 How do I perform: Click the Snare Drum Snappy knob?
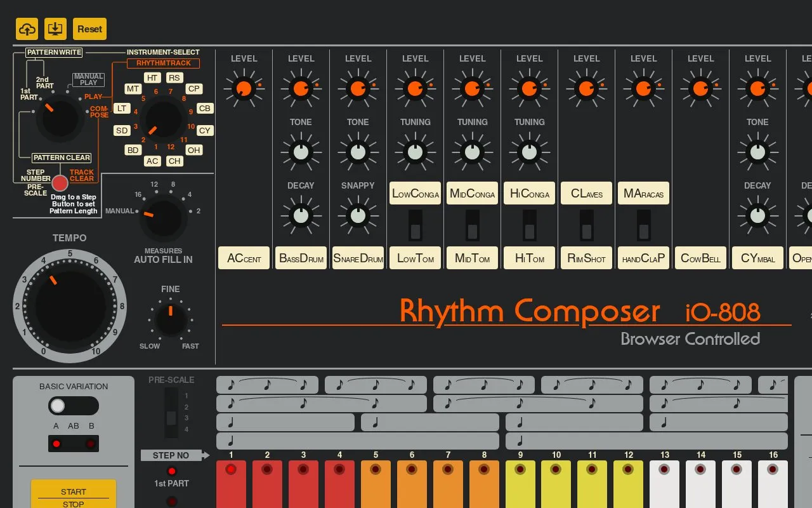pyautogui.click(x=358, y=215)
